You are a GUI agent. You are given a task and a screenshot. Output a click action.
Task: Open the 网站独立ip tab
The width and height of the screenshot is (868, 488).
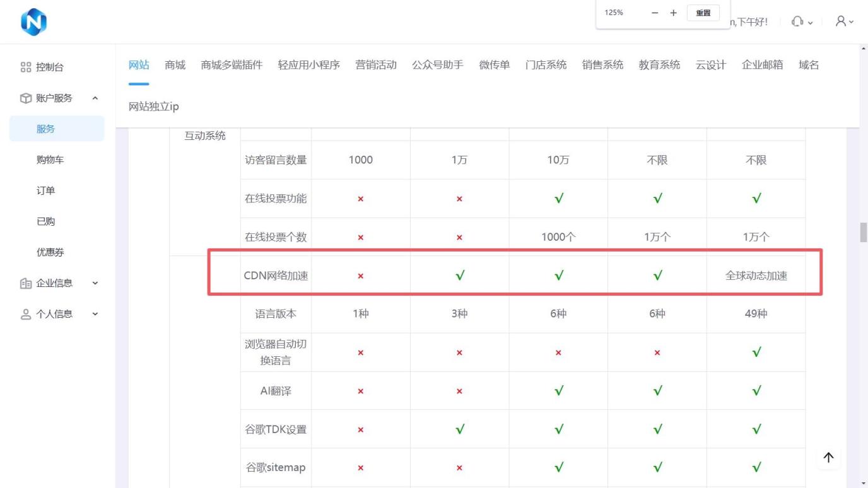[154, 107]
